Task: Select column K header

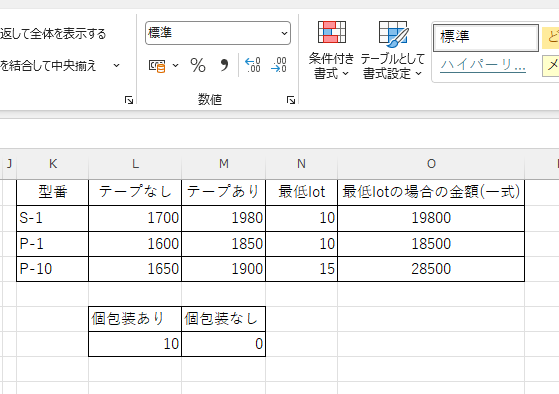Action: tap(53, 164)
